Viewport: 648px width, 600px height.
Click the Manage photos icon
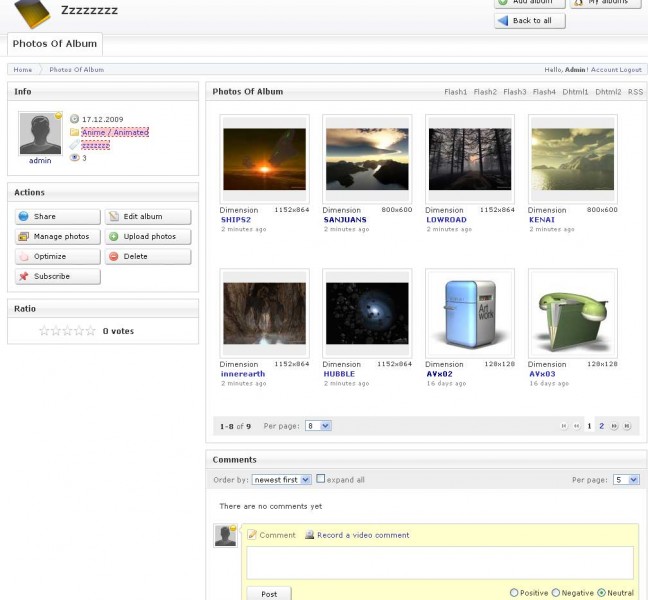[x=24, y=236]
